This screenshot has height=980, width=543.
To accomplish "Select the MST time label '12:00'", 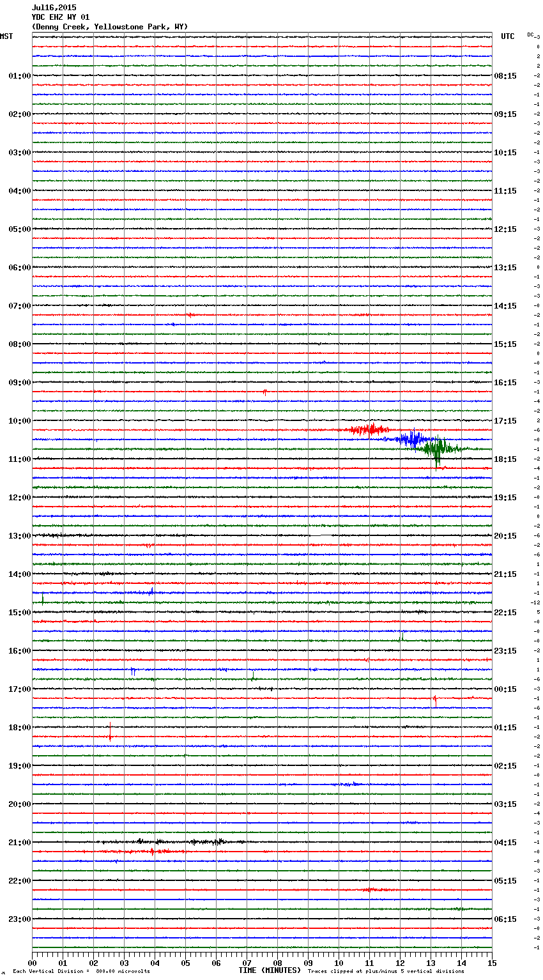I will [19, 498].
